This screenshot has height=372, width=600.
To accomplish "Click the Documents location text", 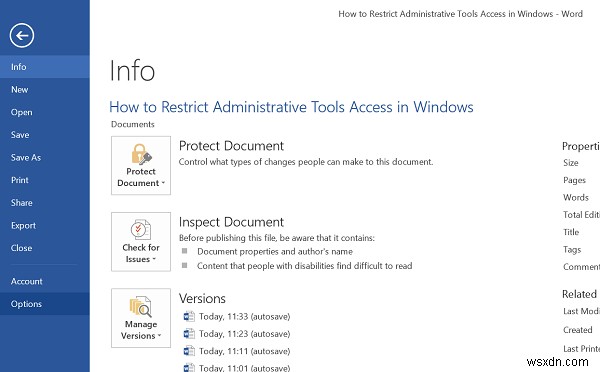I will 133,124.
